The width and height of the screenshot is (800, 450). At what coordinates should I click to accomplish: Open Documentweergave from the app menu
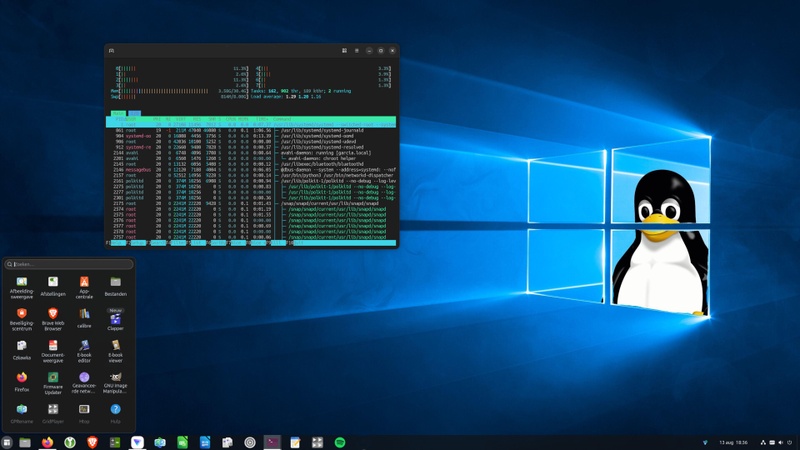(x=53, y=352)
